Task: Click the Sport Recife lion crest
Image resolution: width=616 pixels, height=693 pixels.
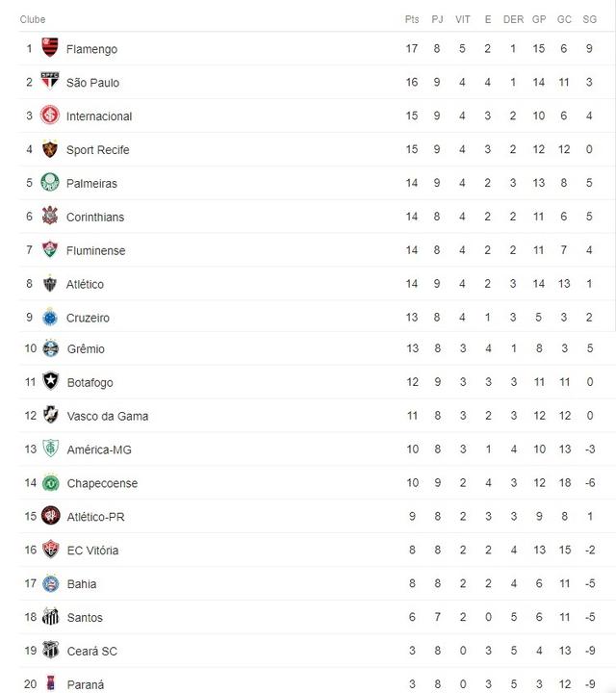Action: [x=50, y=149]
